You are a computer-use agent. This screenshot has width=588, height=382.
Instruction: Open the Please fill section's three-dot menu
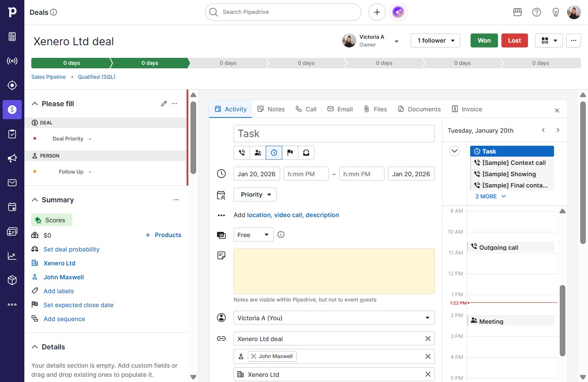point(174,104)
